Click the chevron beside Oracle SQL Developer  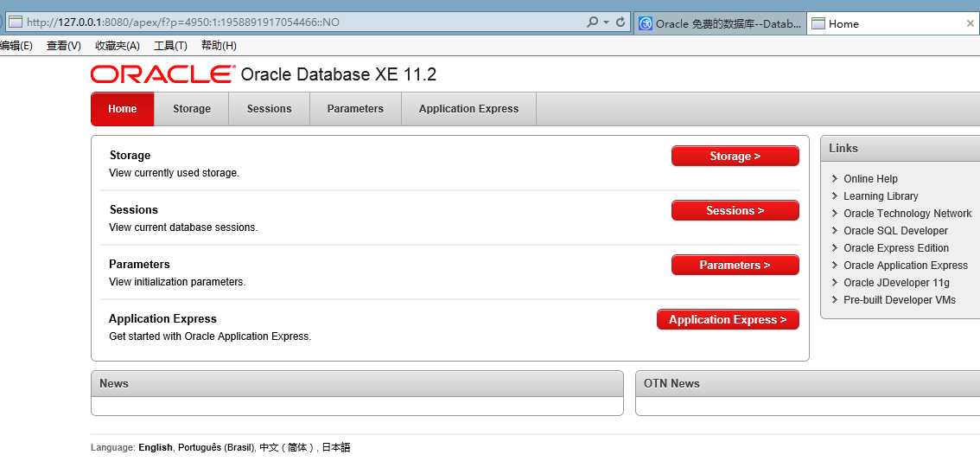(x=835, y=231)
